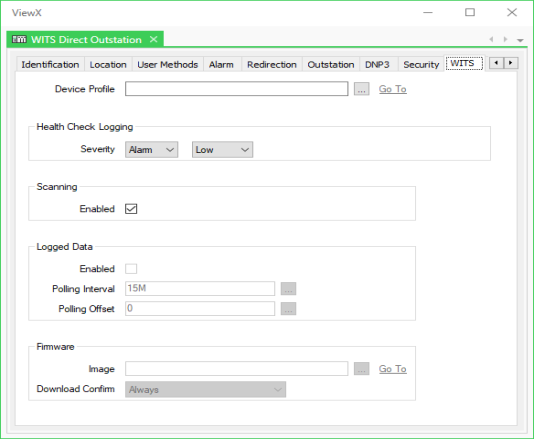The height and width of the screenshot is (439, 534).
Task: Open document list dropdown arrow at top right
Action: (520, 40)
